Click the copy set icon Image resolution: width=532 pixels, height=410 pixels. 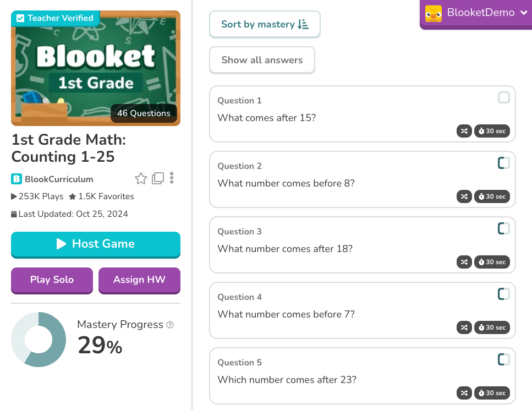tap(158, 178)
